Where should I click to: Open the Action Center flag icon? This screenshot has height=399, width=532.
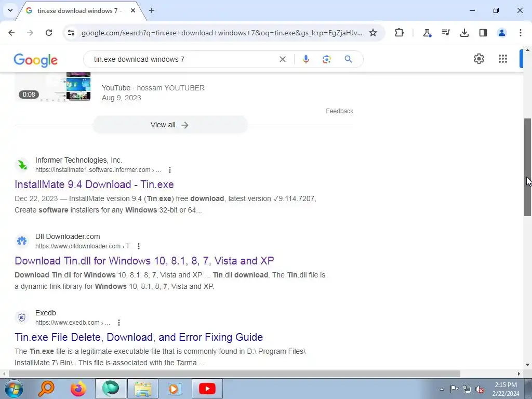(454, 389)
